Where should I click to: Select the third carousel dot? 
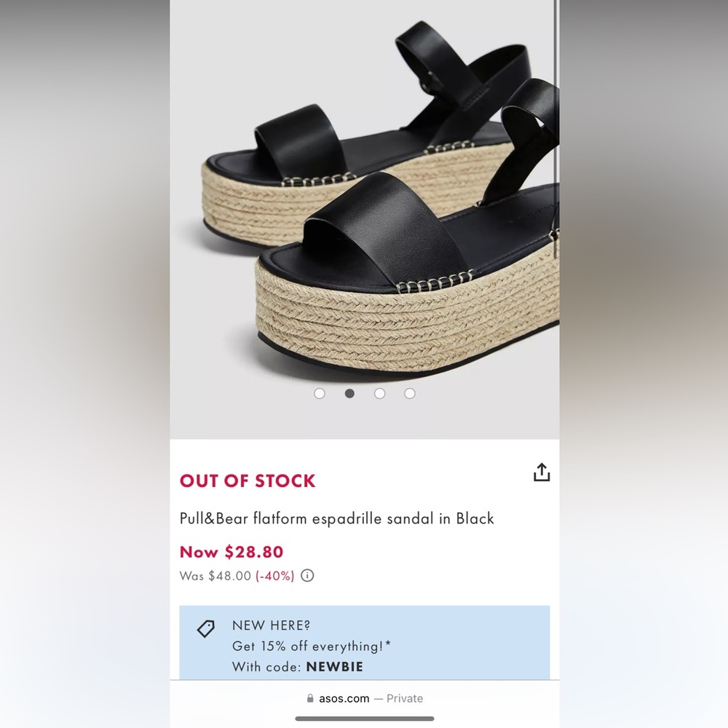click(379, 393)
